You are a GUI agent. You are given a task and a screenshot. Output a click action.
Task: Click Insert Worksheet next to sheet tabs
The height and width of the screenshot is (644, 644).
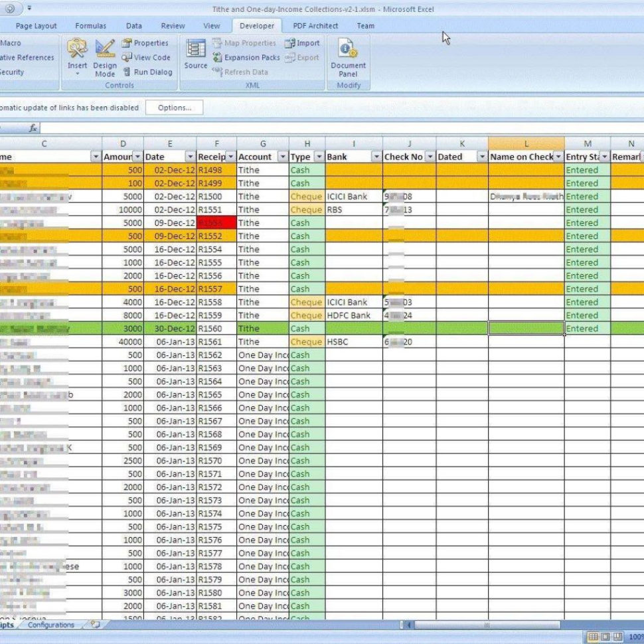pyautogui.click(x=94, y=624)
